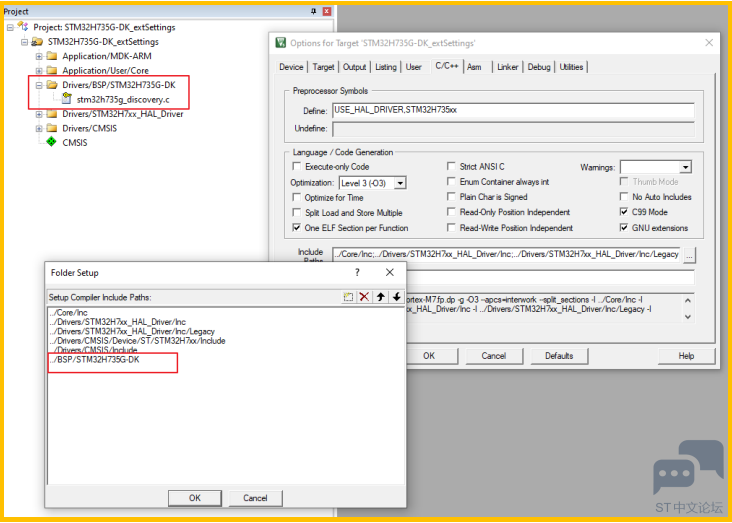Open the Optimization level dropdown
732x523 pixels.
coord(401,183)
